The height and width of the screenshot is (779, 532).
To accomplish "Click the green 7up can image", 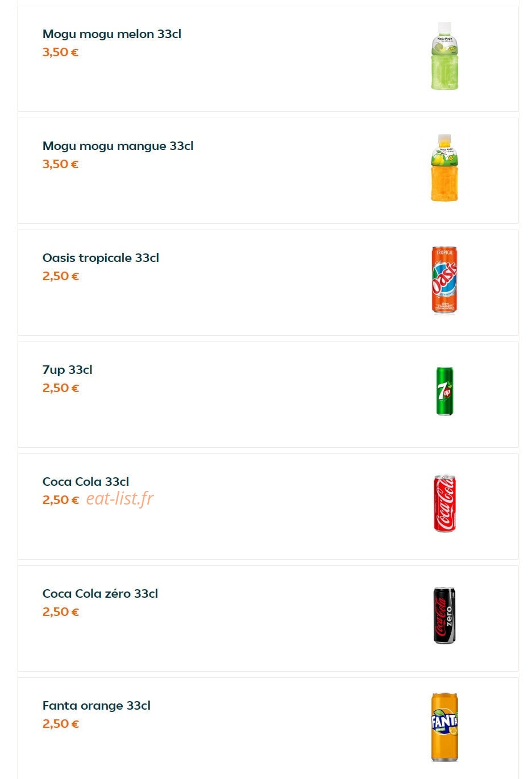I will pyautogui.click(x=444, y=391).
